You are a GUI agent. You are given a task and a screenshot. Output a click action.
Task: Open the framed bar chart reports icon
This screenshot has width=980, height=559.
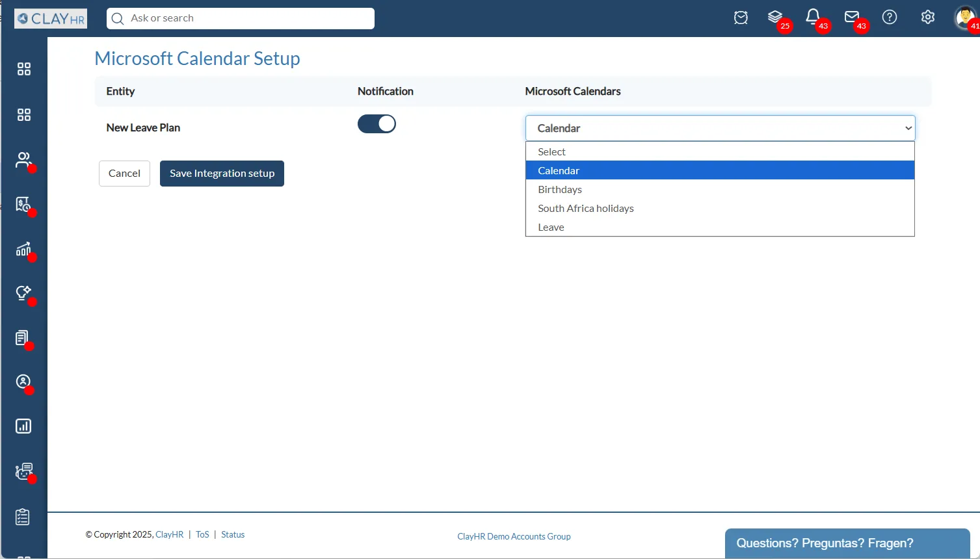(x=23, y=426)
